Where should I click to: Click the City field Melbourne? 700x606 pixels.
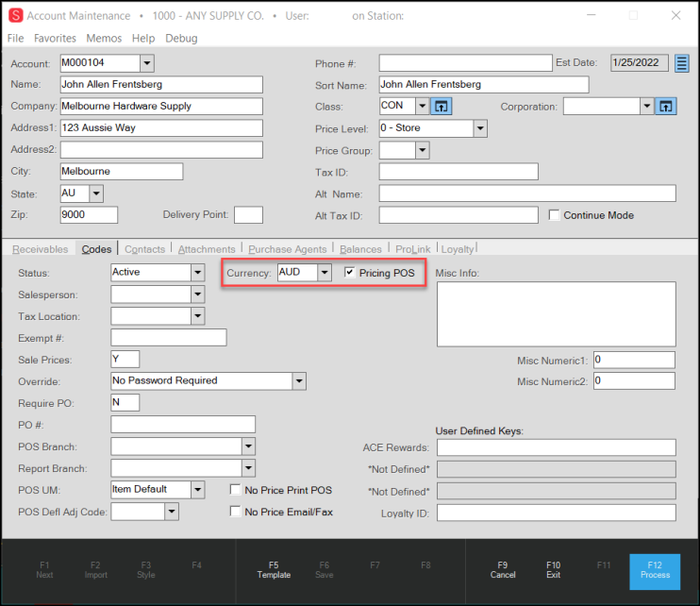[x=122, y=172]
